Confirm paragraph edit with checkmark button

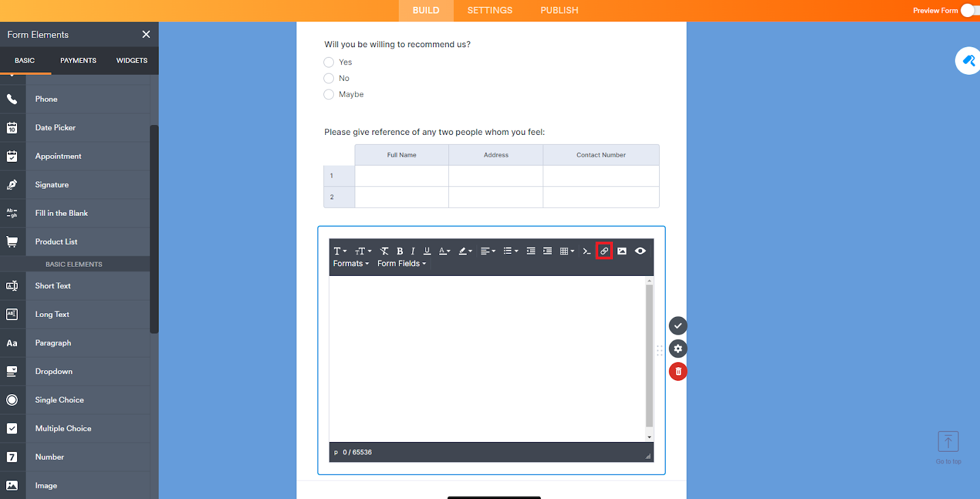678,326
